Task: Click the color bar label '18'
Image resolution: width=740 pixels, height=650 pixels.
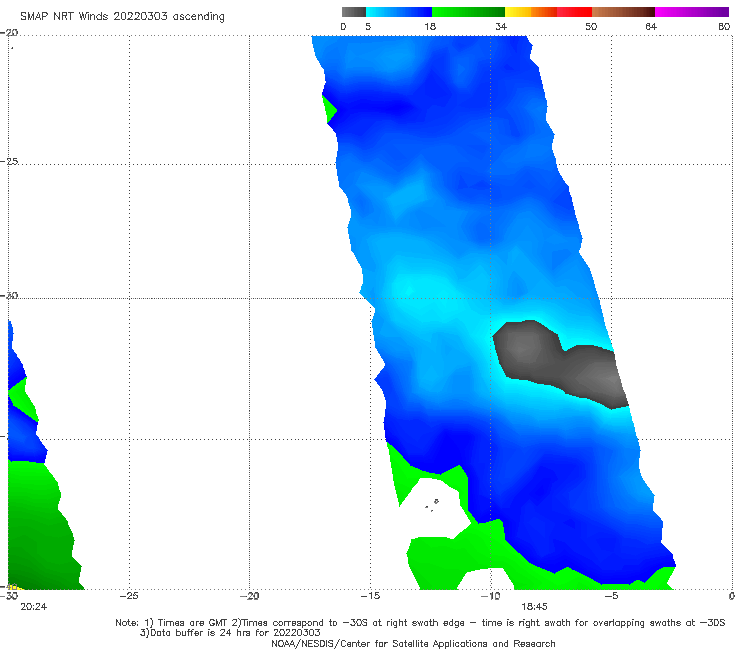Action: (430, 27)
